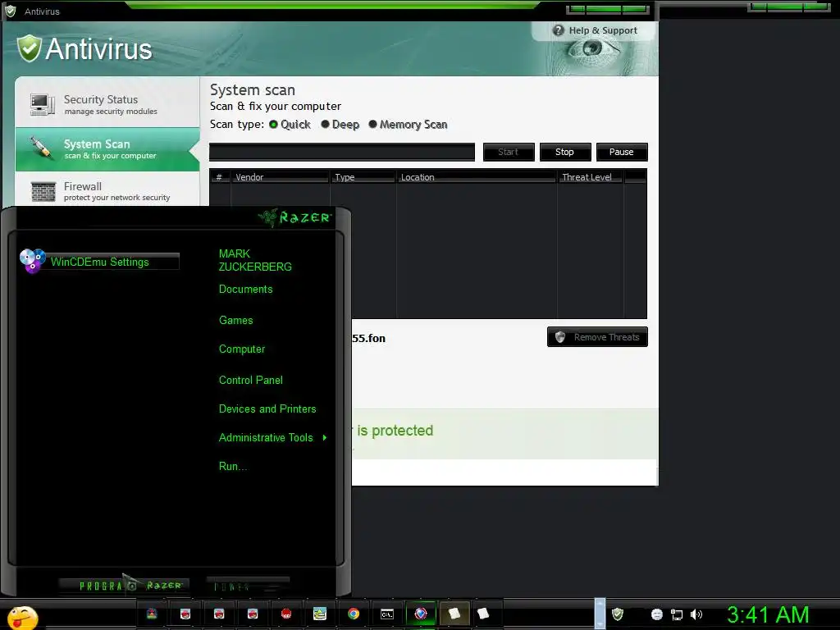This screenshot has height=630, width=840.
Task: Click the tray scroll handle
Action: 600,614
